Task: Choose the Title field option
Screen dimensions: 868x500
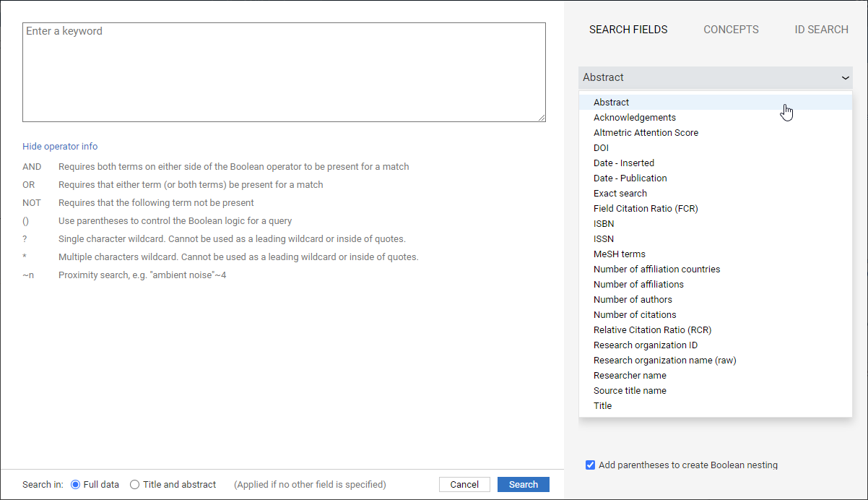Action: coord(602,406)
